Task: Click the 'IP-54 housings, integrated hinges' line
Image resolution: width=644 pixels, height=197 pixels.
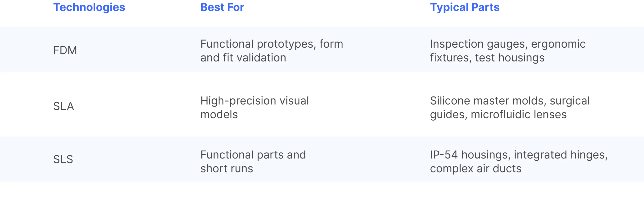Action: point(519,155)
